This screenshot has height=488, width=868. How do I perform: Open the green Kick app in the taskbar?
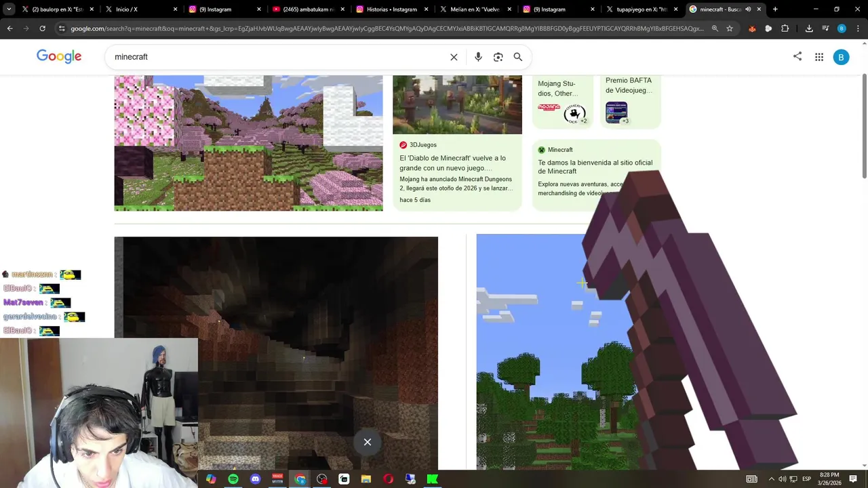coord(432,479)
